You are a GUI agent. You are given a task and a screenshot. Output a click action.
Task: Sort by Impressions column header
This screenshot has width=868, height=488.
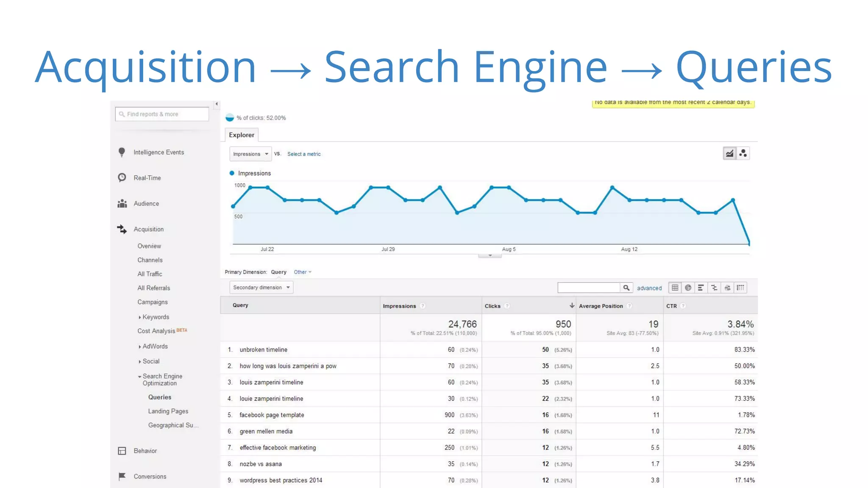click(x=399, y=306)
